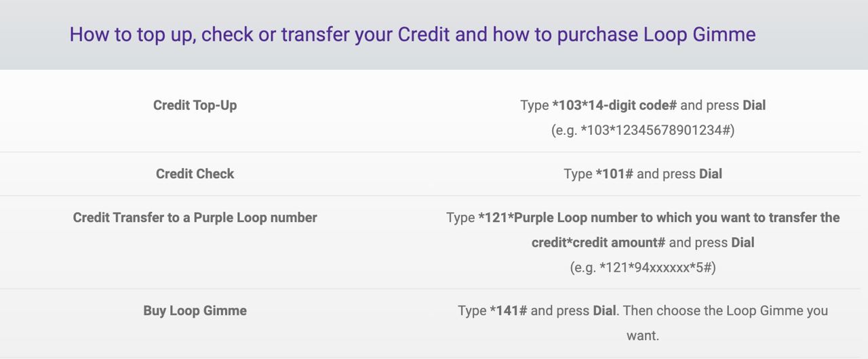Click the word Dial in Credit Transfer row
This screenshot has height=359, width=868.
coord(743,242)
